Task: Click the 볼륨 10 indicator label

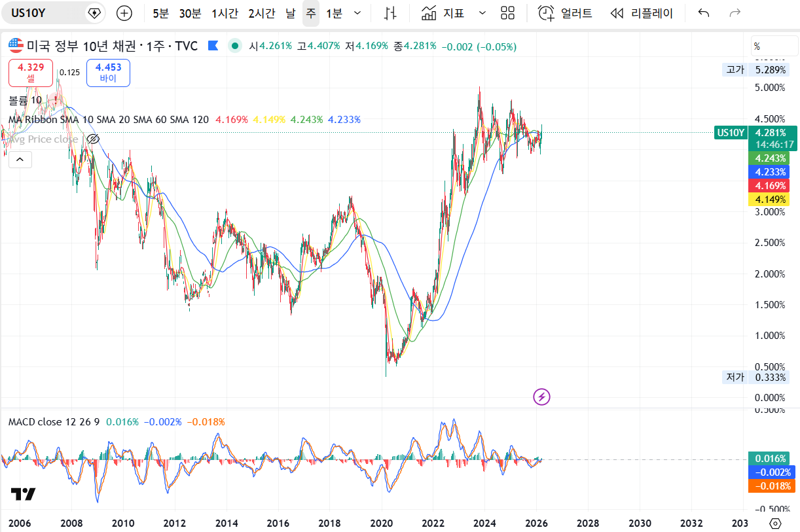Action: tap(25, 100)
